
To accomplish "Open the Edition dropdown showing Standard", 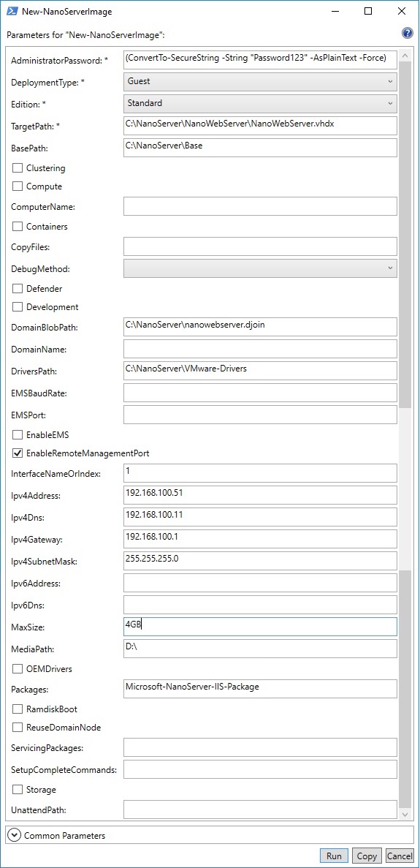I will point(260,103).
